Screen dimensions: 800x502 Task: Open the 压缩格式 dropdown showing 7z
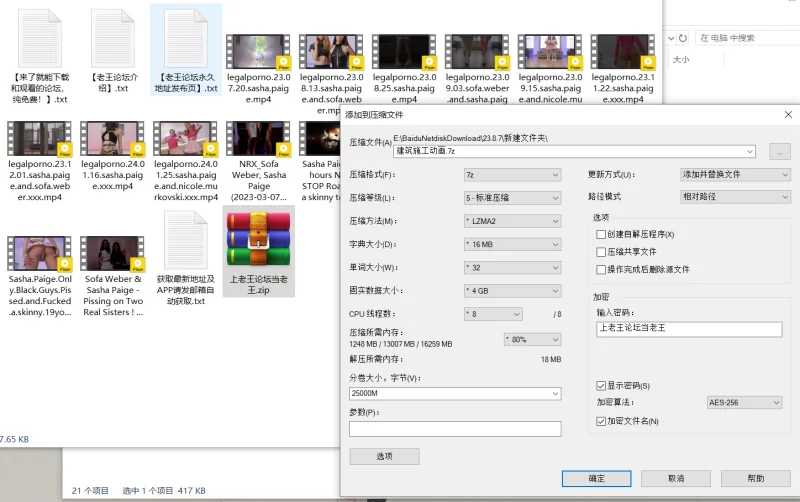coord(512,175)
